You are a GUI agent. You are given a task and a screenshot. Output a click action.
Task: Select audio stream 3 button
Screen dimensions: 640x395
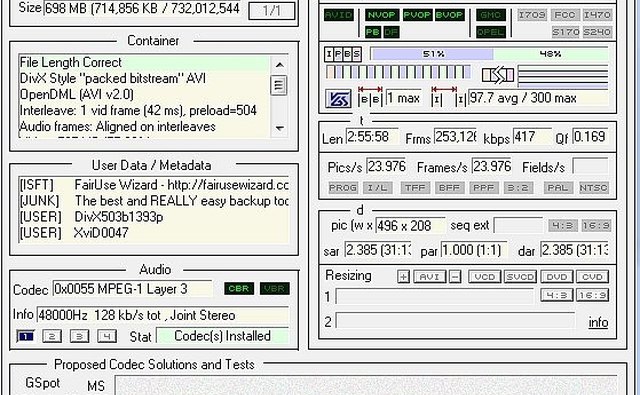tap(80, 336)
